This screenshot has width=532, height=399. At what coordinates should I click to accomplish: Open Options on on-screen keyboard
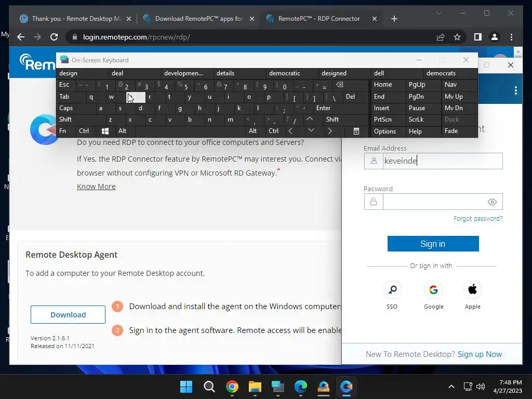(388, 131)
